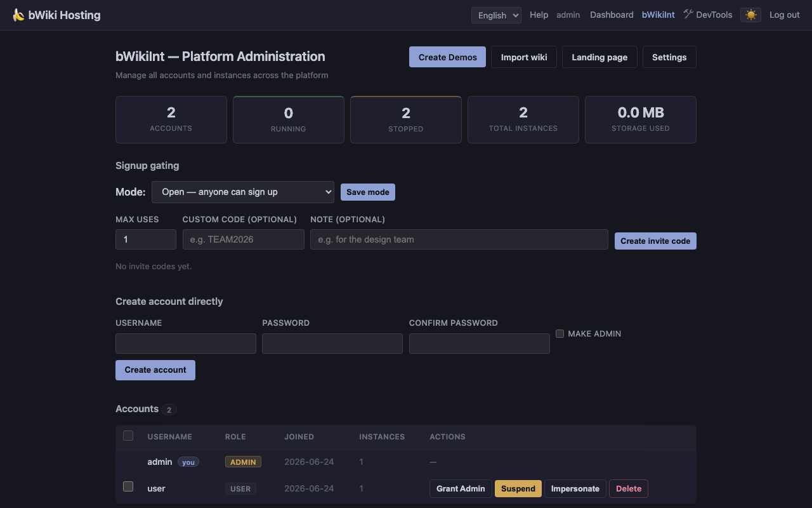Open the Landing page button

(x=599, y=57)
